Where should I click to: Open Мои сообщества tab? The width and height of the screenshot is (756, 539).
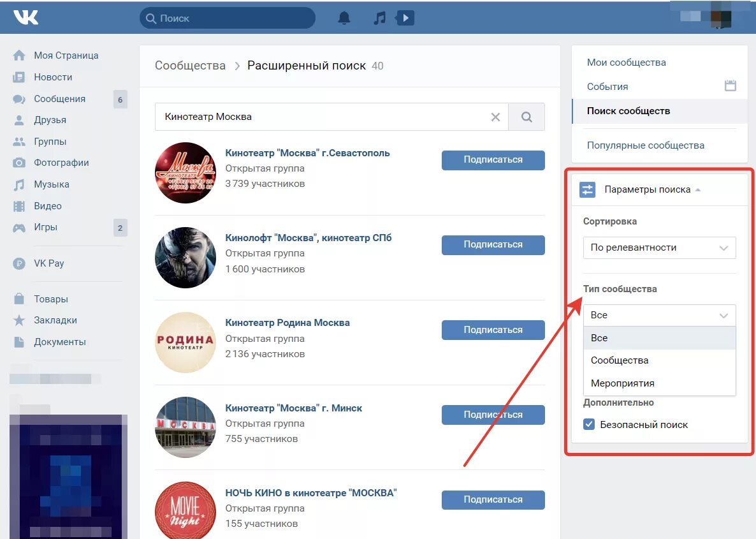(626, 63)
